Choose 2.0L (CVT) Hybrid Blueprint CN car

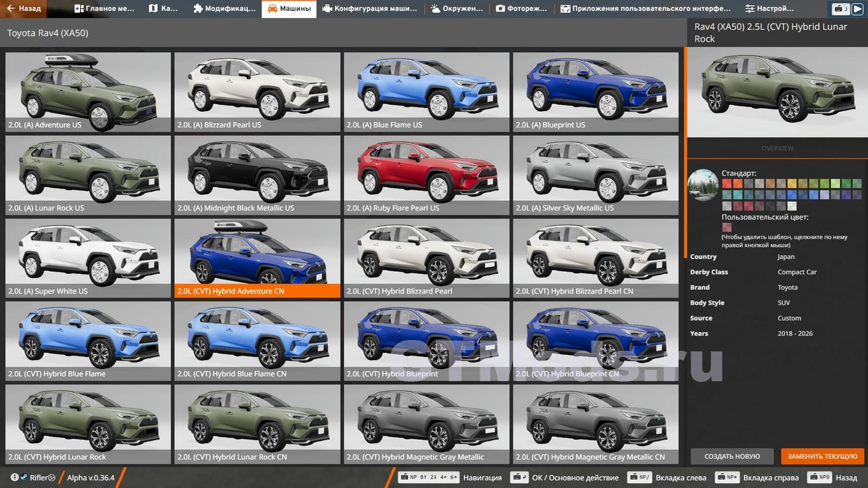coord(595,341)
